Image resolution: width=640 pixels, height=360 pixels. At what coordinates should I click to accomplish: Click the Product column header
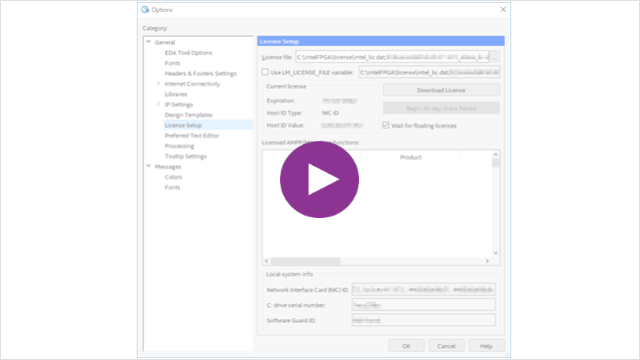[410, 157]
